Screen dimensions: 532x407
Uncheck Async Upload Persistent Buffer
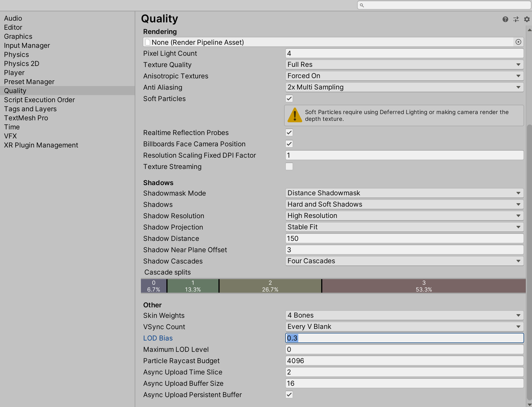[289, 394]
